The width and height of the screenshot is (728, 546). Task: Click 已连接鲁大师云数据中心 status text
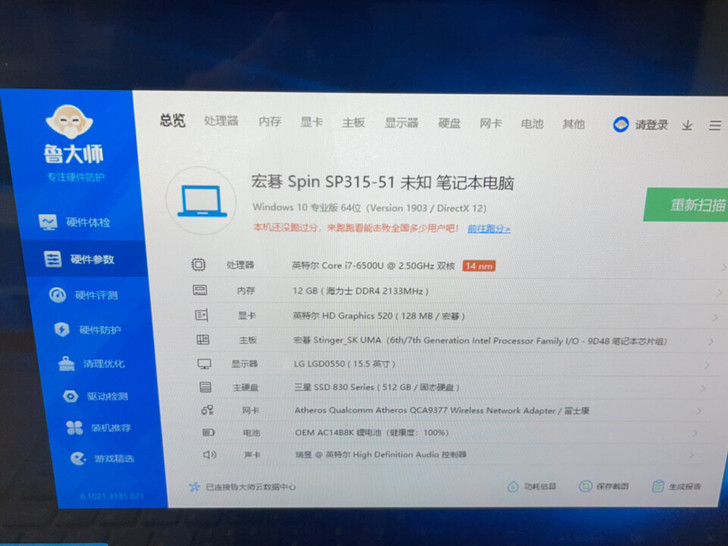(x=251, y=487)
